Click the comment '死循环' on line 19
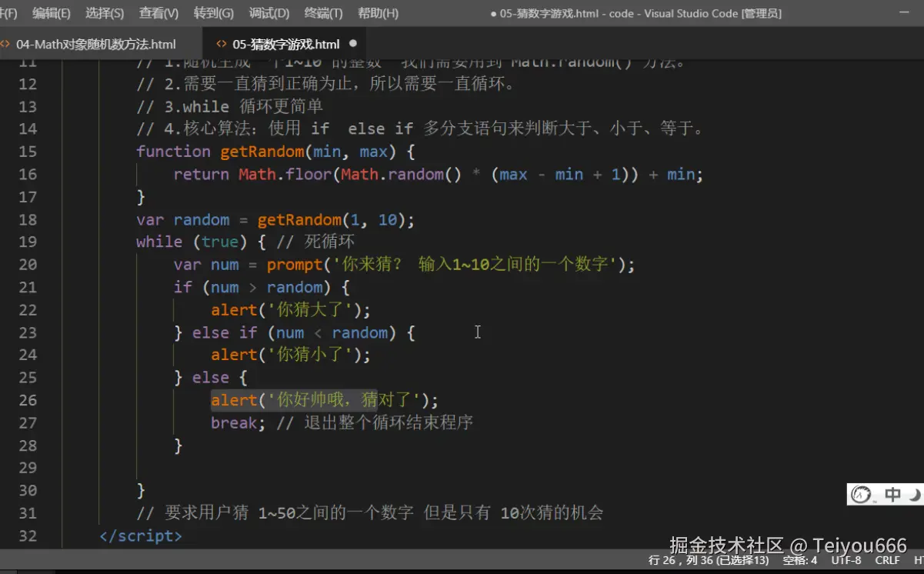Screen dimensions: 924x574 click(329, 242)
